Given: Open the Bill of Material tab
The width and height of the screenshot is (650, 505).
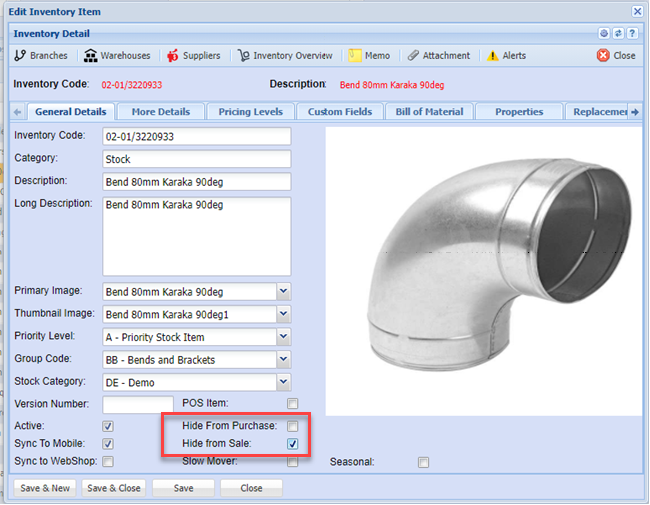Looking at the screenshot, I should 429,112.
